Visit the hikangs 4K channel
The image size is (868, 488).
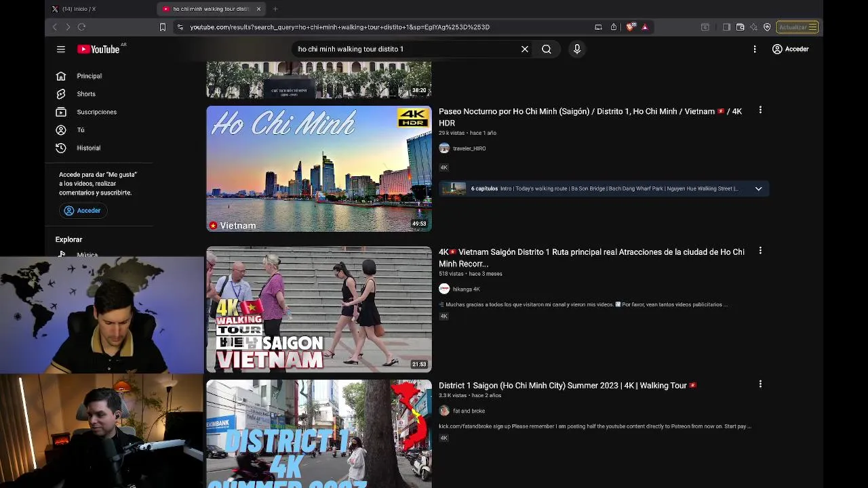click(466, 289)
